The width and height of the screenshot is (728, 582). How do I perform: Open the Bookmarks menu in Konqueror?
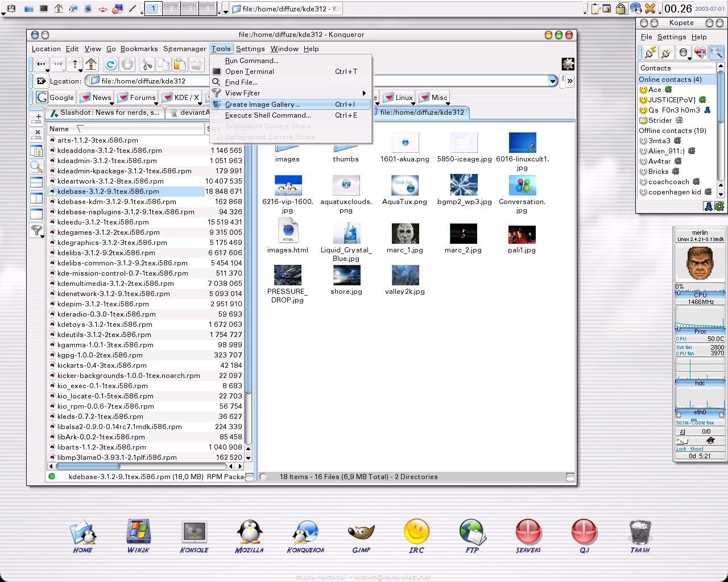click(x=139, y=49)
